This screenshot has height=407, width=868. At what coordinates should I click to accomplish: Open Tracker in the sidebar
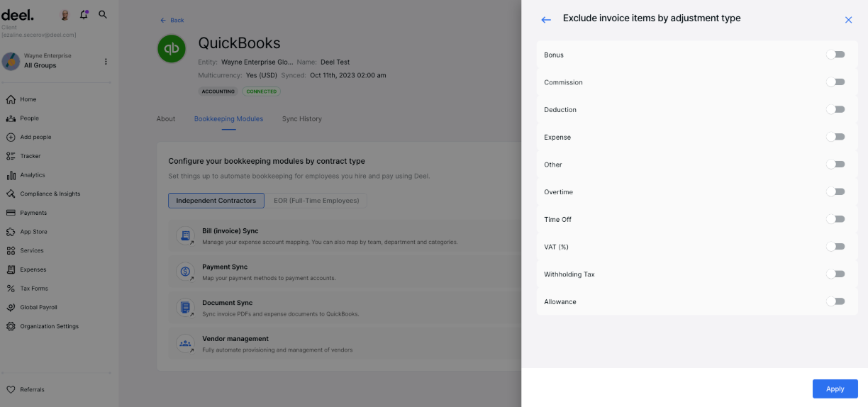[30, 156]
